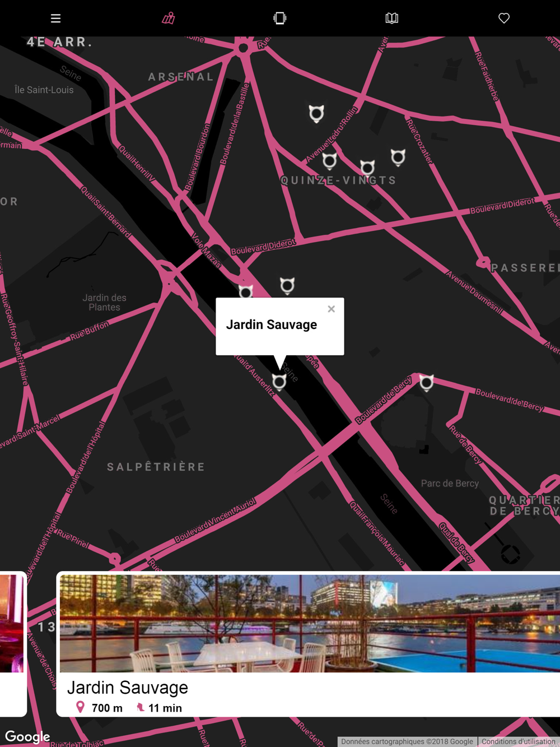Select marker right of Quinze-Vingts label
Screen dimensions: 560x747
pos(398,157)
